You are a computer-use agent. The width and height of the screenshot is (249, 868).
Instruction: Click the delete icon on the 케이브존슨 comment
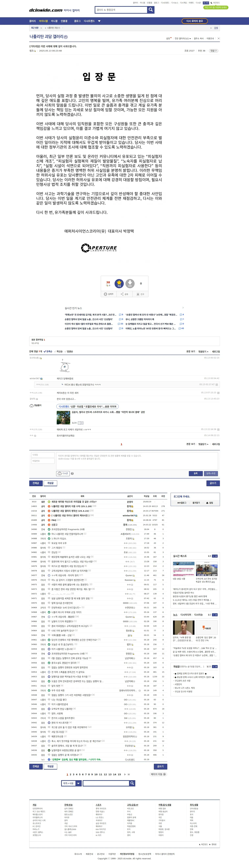click(218, 392)
